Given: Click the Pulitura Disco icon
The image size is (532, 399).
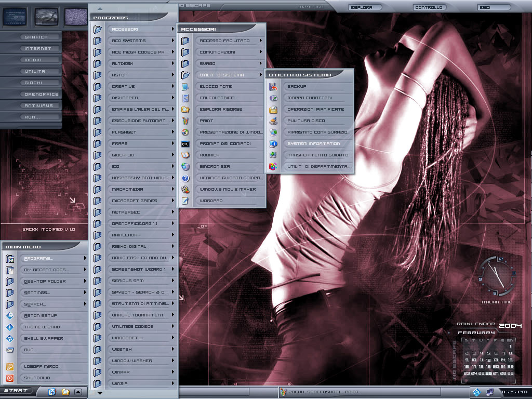Looking at the screenshot, I should (273, 121).
